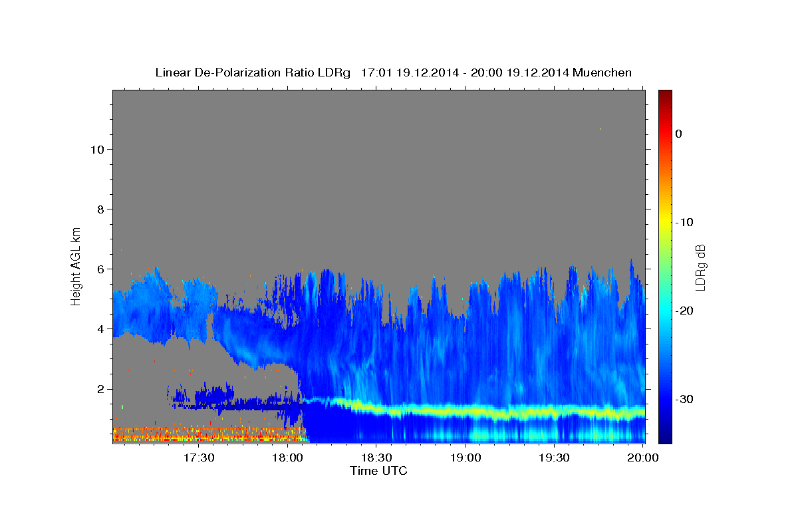Click the colorbar value label -30

pos(684,399)
